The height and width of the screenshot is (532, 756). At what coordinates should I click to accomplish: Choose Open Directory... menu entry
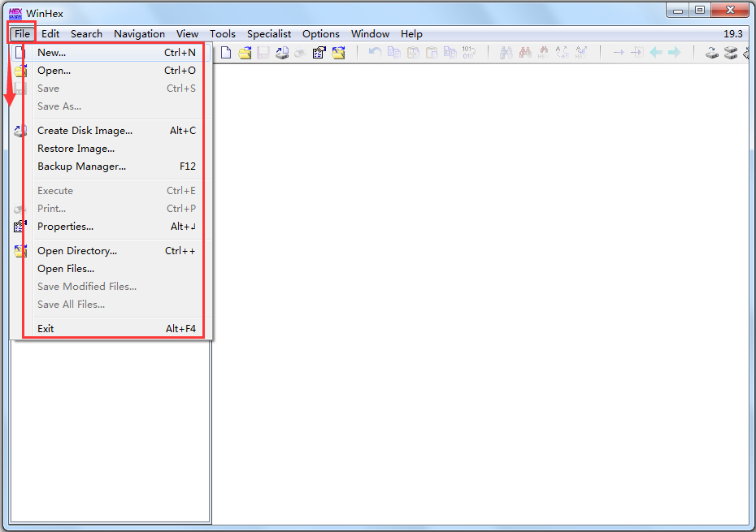point(111,251)
